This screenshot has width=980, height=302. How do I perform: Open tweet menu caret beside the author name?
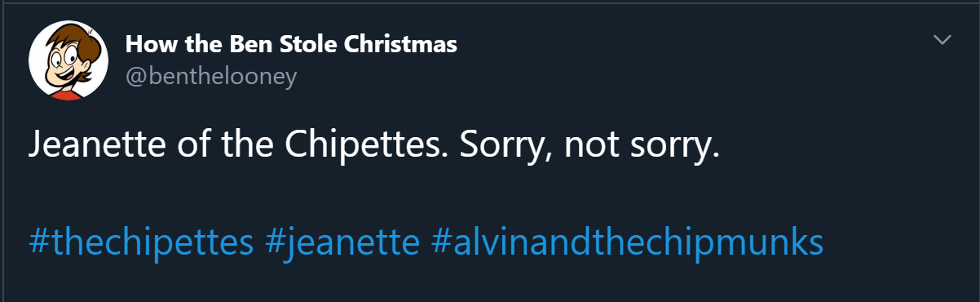tap(942, 40)
